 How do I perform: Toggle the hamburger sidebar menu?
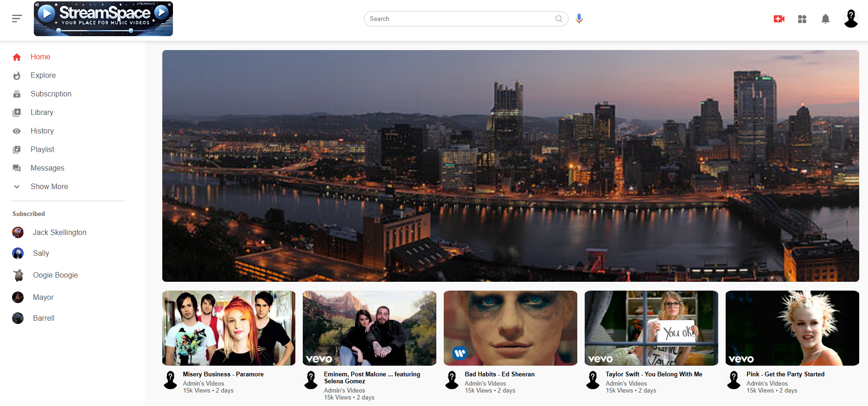coord(17,19)
